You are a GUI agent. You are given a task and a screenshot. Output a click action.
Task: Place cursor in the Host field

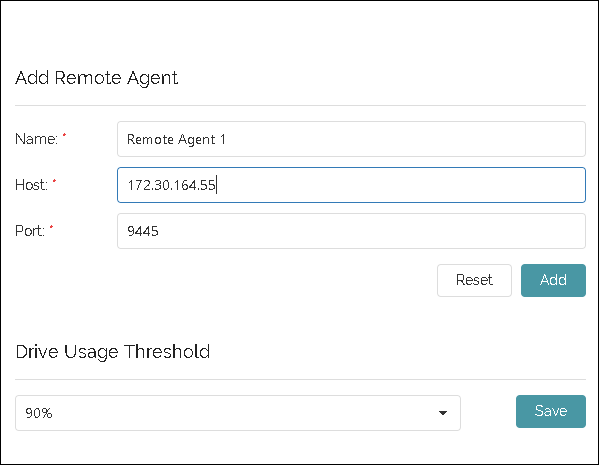(351, 185)
